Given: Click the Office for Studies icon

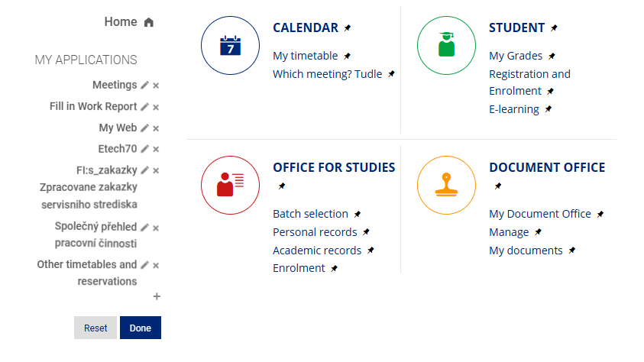Looking at the screenshot, I should tap(231, 186).
